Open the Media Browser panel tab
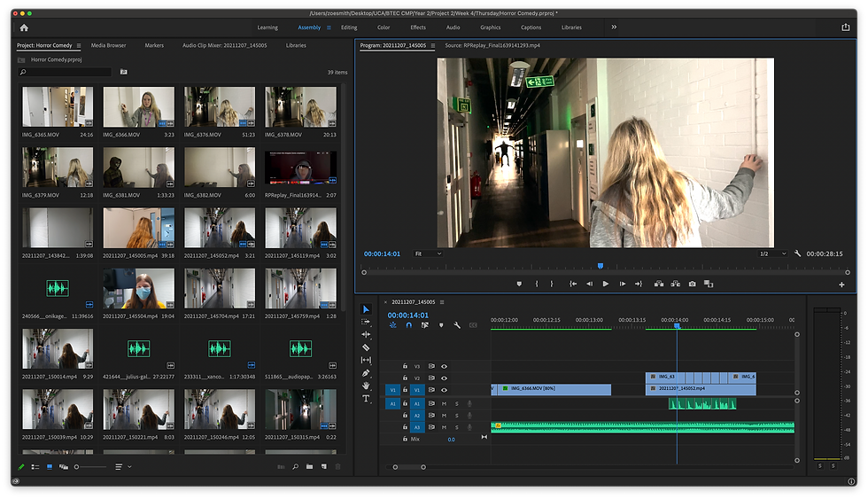This screenshot has width=868, height=499. pyautogui.click(x=108, y=45)
